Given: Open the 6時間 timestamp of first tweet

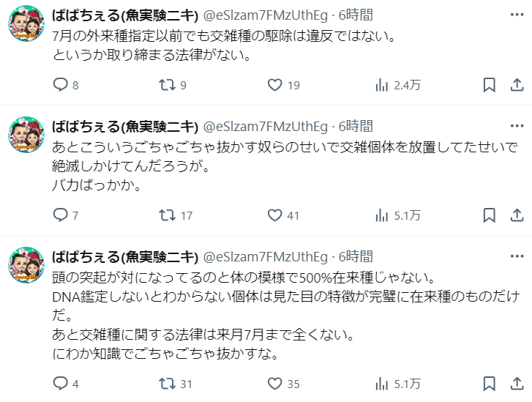Looking at the screenshot, I should pyautogui.click(x=356, y=15).
